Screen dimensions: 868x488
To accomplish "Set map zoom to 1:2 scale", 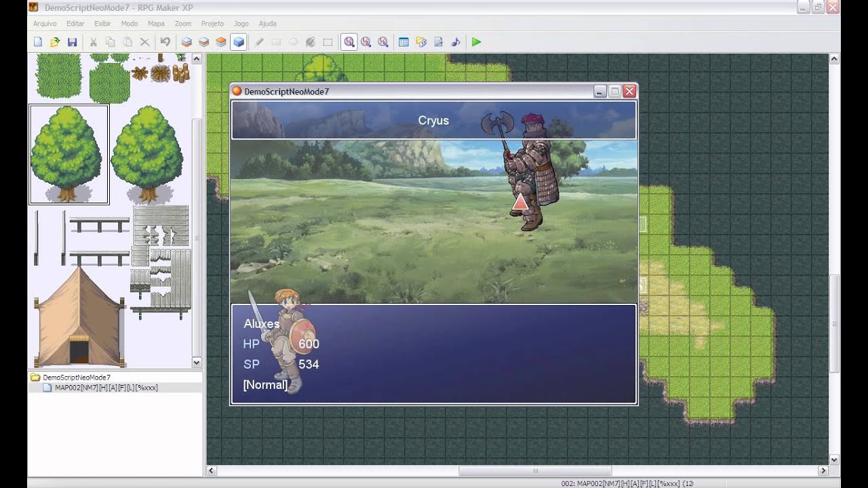I will pos(366,42).
